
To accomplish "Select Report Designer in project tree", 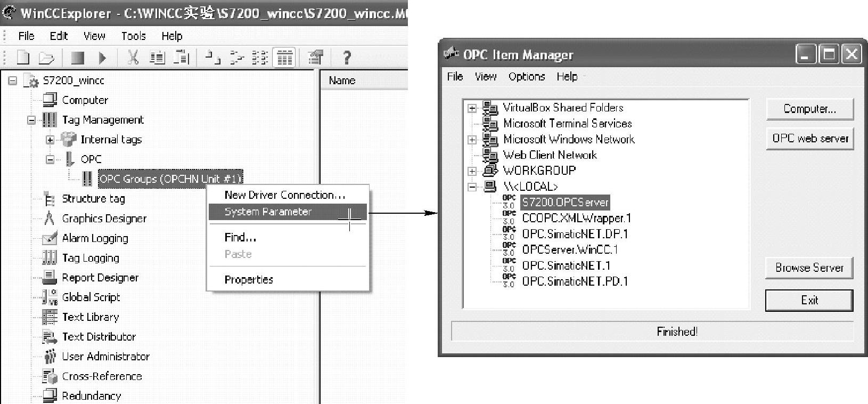I will click(x=100, y=278).
